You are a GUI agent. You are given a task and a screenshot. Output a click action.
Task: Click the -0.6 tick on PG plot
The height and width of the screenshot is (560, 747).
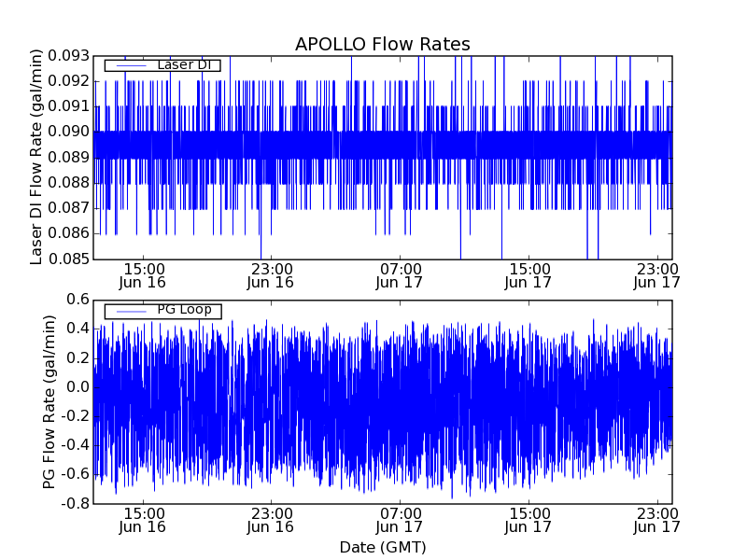[75, 474]
